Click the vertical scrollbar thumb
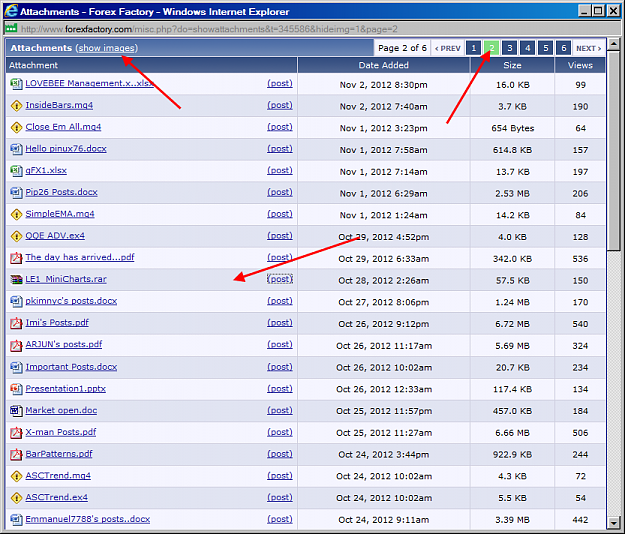The height and width of the screenshot is (534, 625). tap(614, 150)
